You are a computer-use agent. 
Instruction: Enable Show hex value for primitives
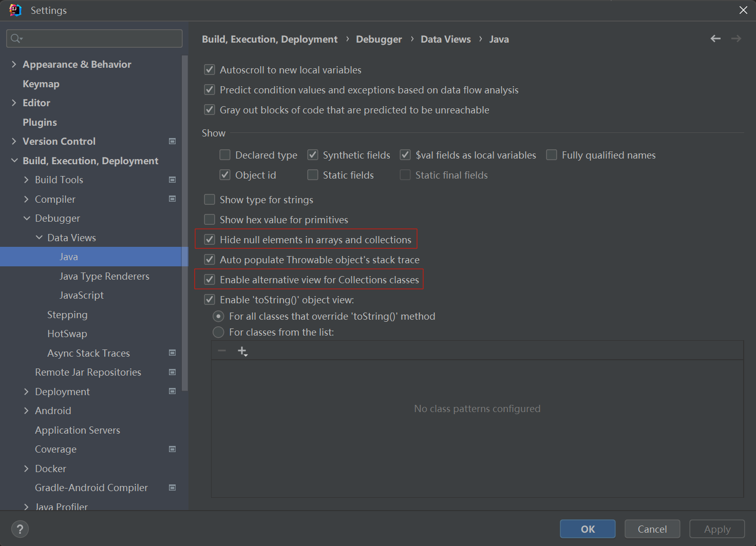click(210, 219)
